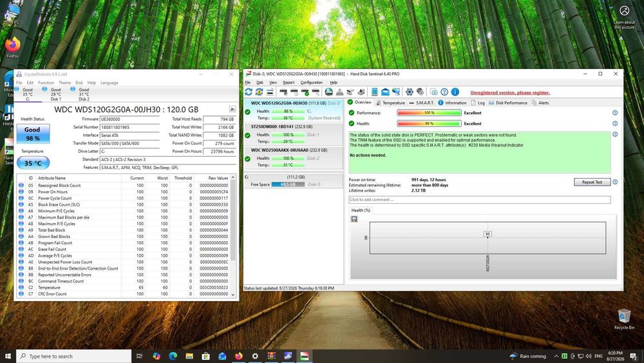Switch to the Disk Performance tab

507,103
